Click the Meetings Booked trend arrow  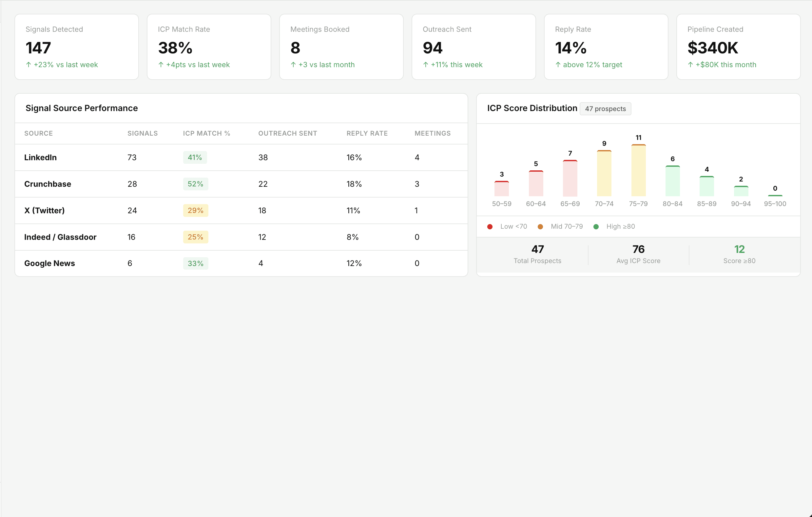point(293,65)
